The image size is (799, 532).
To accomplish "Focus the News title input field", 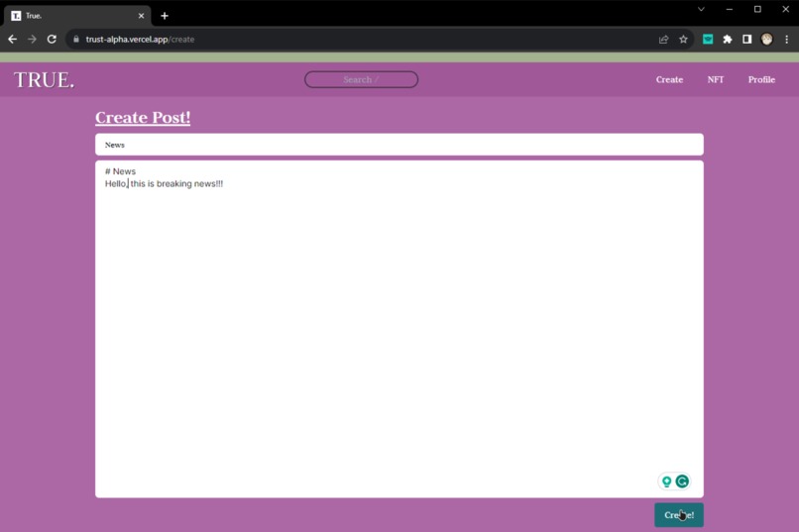I will tap(399, 145).
